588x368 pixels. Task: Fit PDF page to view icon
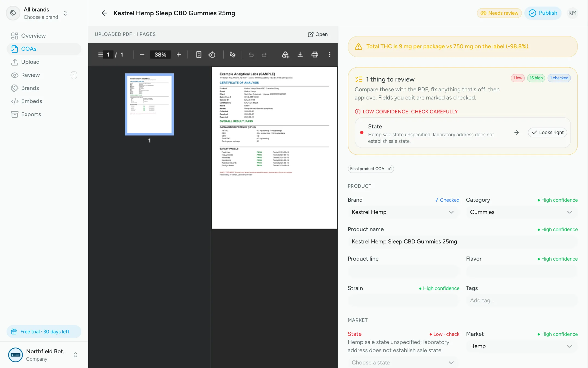199,55
